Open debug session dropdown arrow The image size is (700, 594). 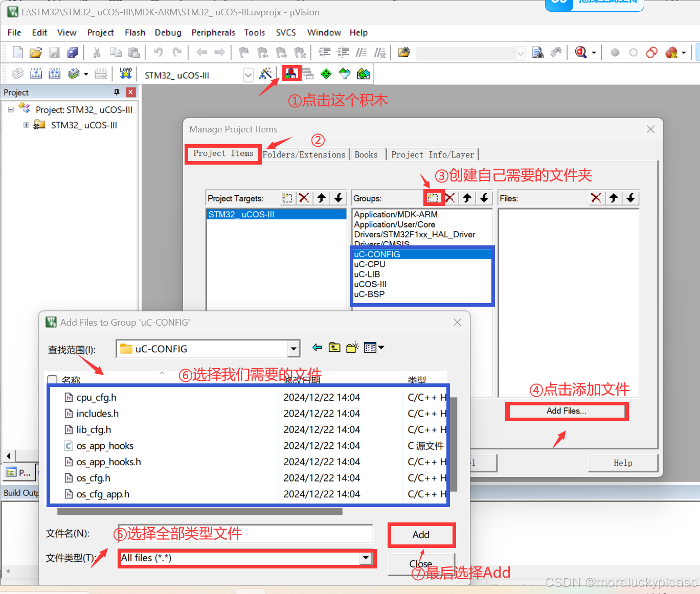click(594, 53)
